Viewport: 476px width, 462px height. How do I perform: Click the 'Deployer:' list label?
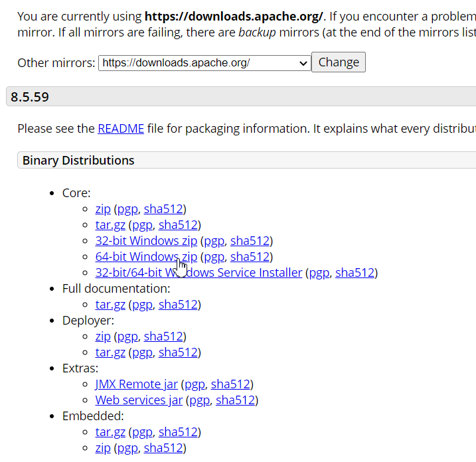[x=88, y=321]
